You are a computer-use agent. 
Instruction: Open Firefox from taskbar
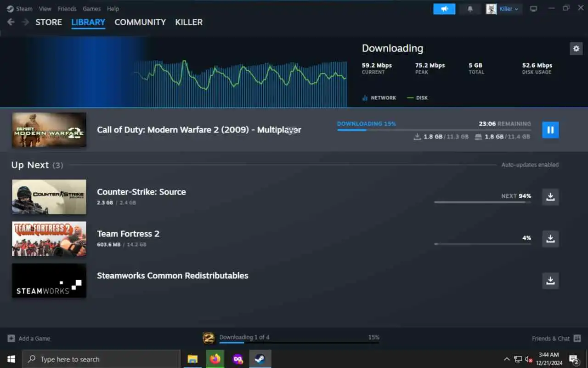(215, 359)
